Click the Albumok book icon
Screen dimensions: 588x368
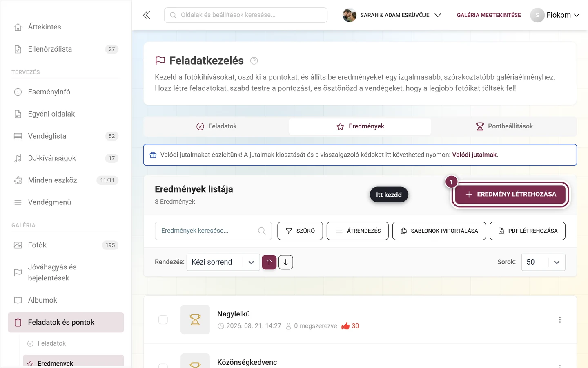[18, 300]
